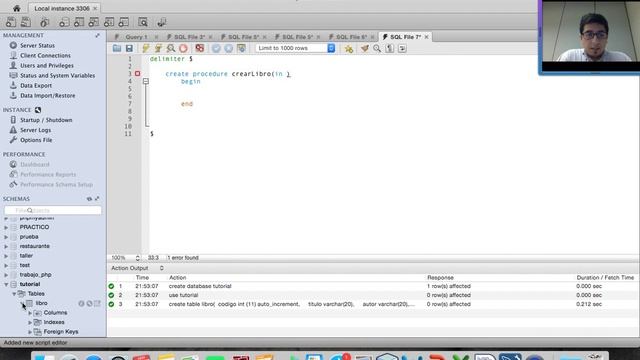The width and height of the screenshot is (640, 360).
Task: Open find panel with magnifier icon
Action: (377, 48)
